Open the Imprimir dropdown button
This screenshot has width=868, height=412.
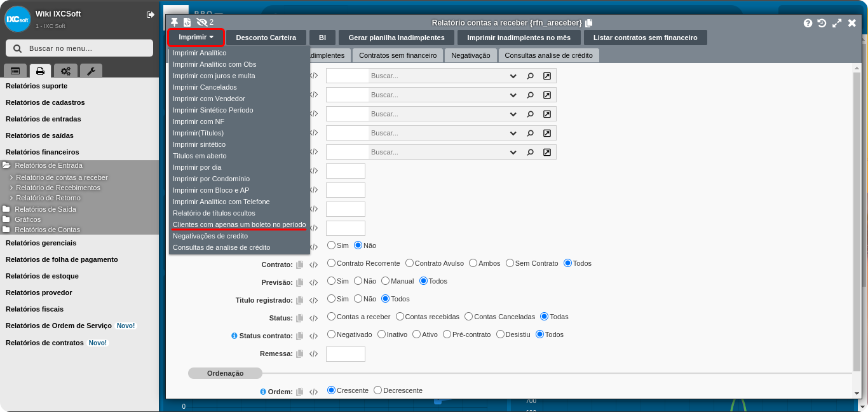(196, 38)
